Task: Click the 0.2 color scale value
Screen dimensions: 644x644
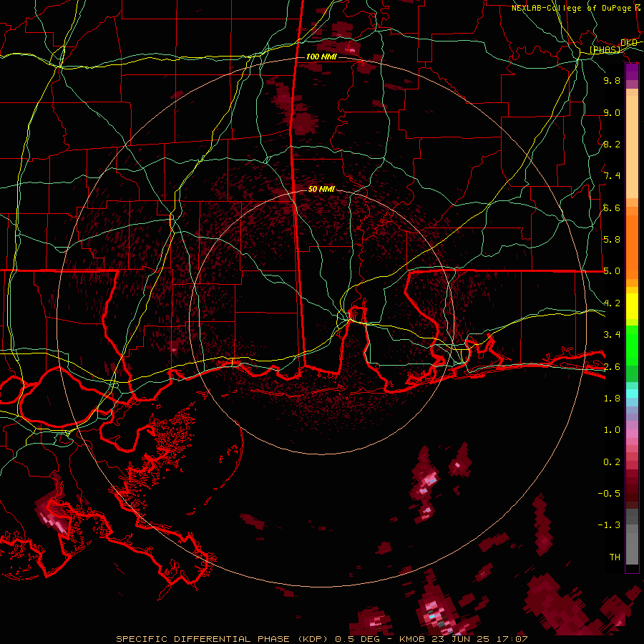Action: point(612,462)
